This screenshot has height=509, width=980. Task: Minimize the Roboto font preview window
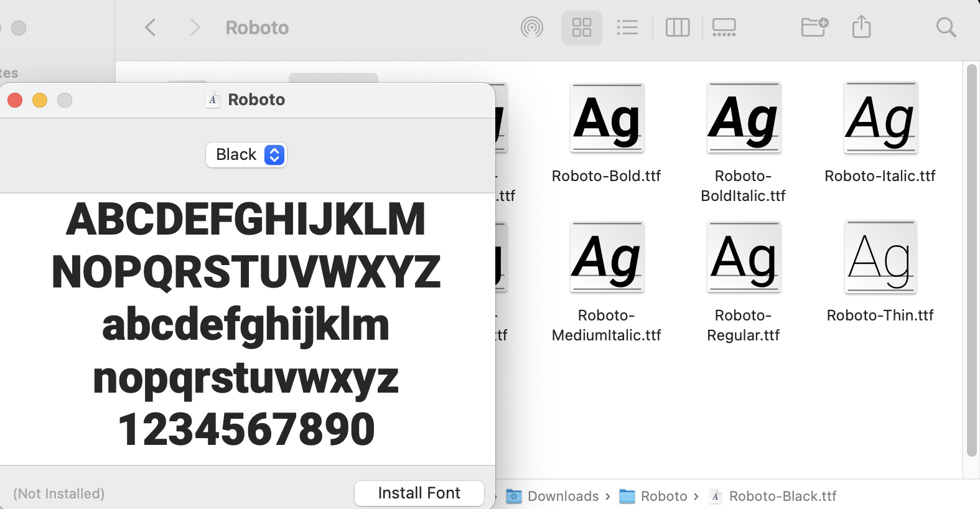40,100
